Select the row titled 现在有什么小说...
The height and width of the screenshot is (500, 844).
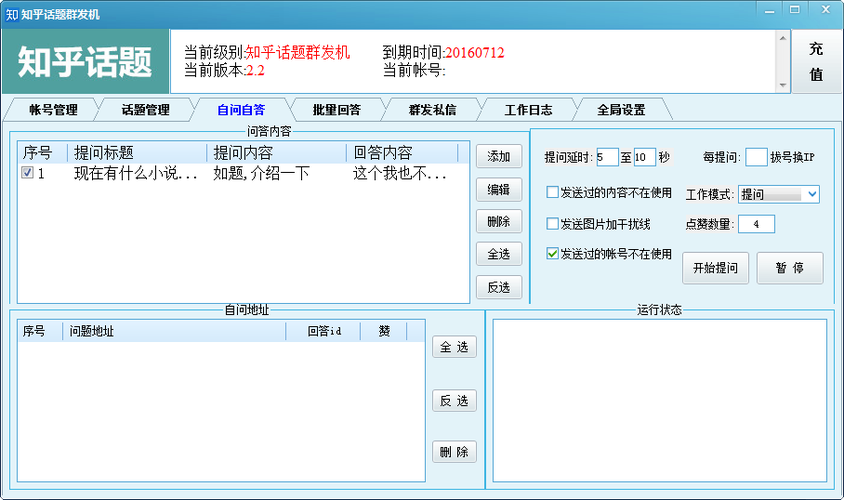point(243,173)
